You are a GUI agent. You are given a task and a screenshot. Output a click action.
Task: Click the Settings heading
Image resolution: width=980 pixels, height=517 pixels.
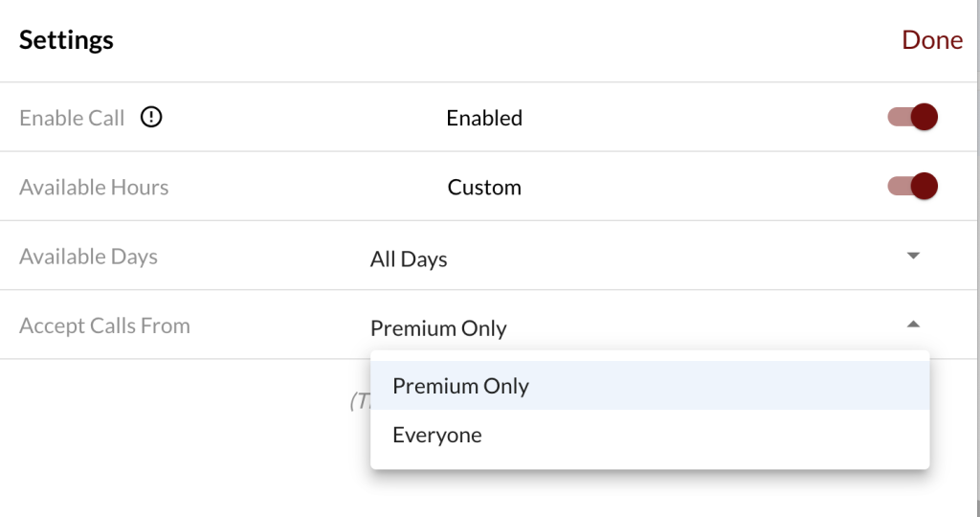[66, 40]
